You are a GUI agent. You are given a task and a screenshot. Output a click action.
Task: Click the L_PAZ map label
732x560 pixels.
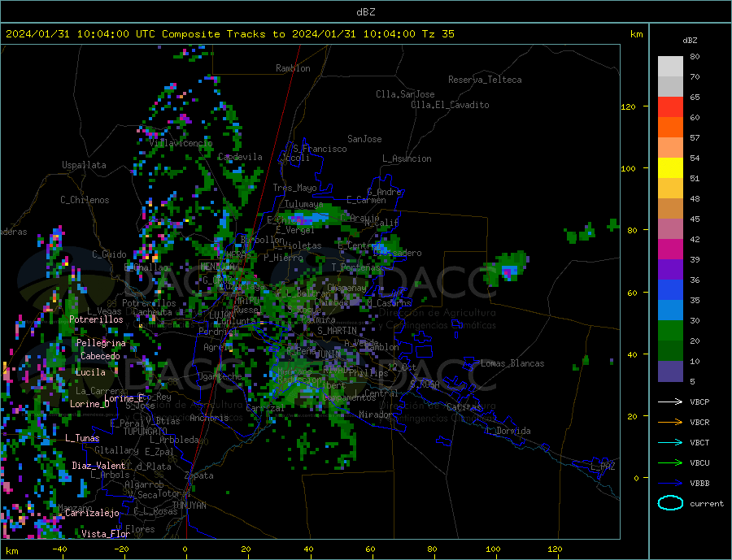(603, 467)
